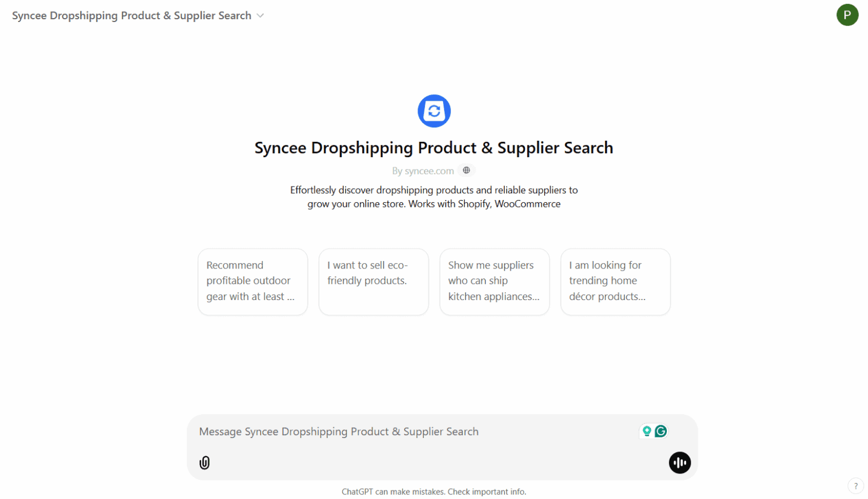Click the paperclip attachment icon
Image resolution: width=868 pixels, height=499 pixels.
(x=205, y=462)
